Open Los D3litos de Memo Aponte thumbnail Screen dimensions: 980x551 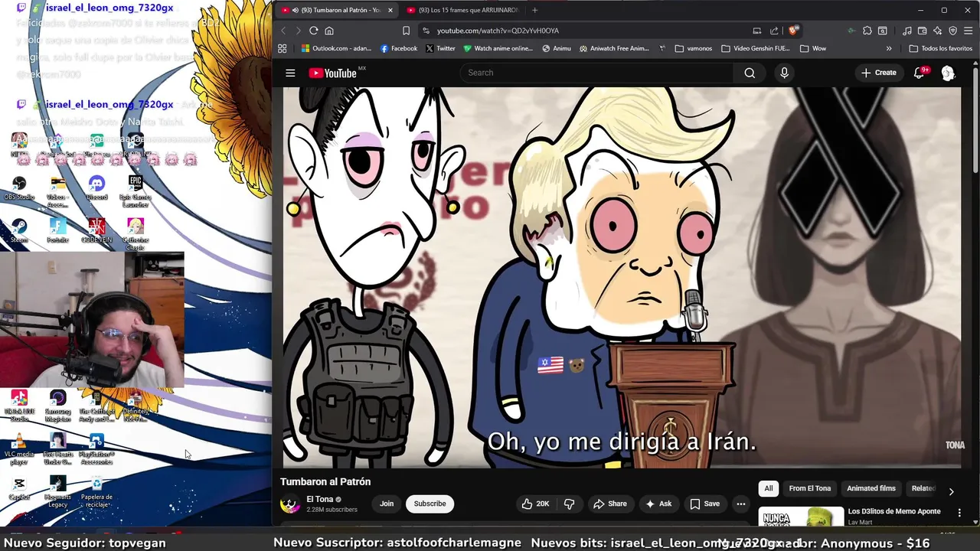(801, 517)
